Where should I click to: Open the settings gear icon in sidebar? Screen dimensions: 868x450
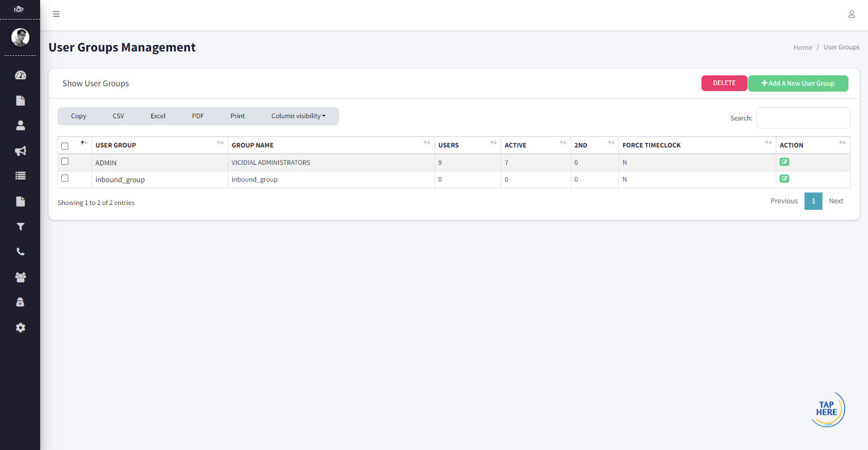coord(21,327)
